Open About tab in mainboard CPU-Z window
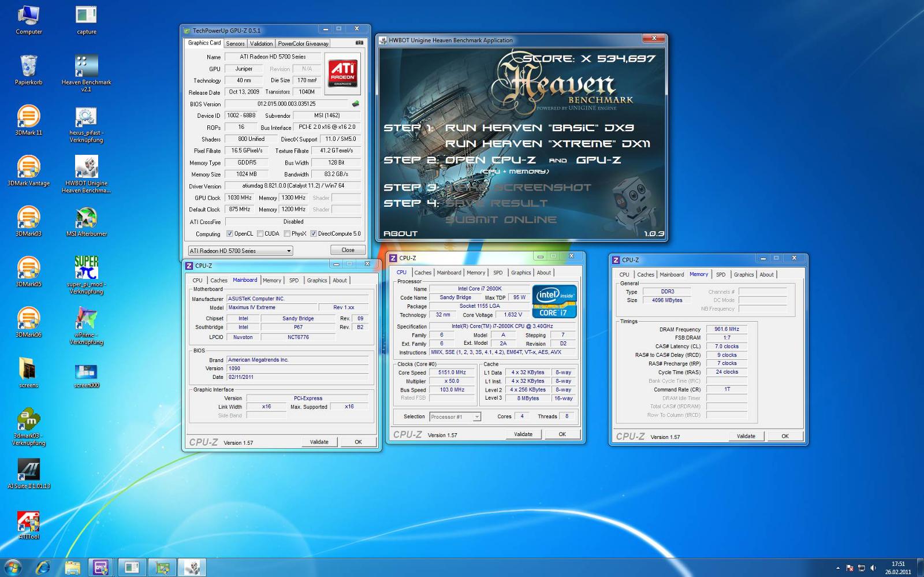The height and width of the screenshot is (577, 924). pyautogui.click(x=340, y=280)
